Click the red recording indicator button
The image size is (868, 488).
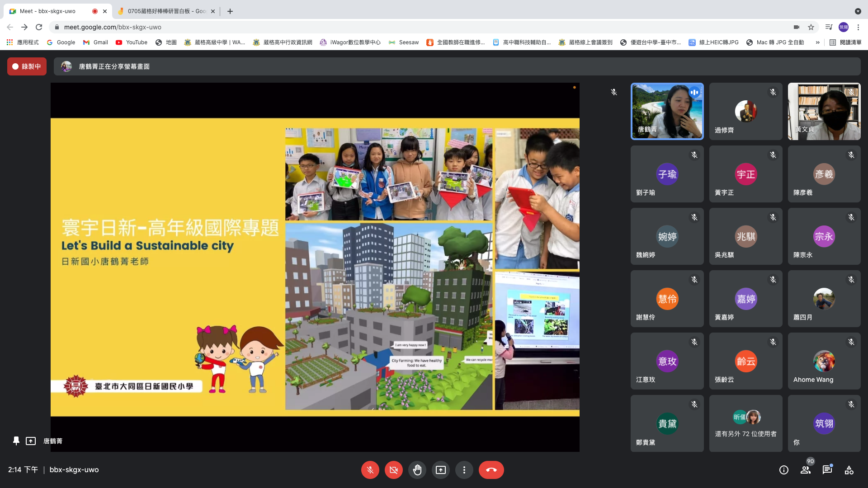tap(27, 66)
